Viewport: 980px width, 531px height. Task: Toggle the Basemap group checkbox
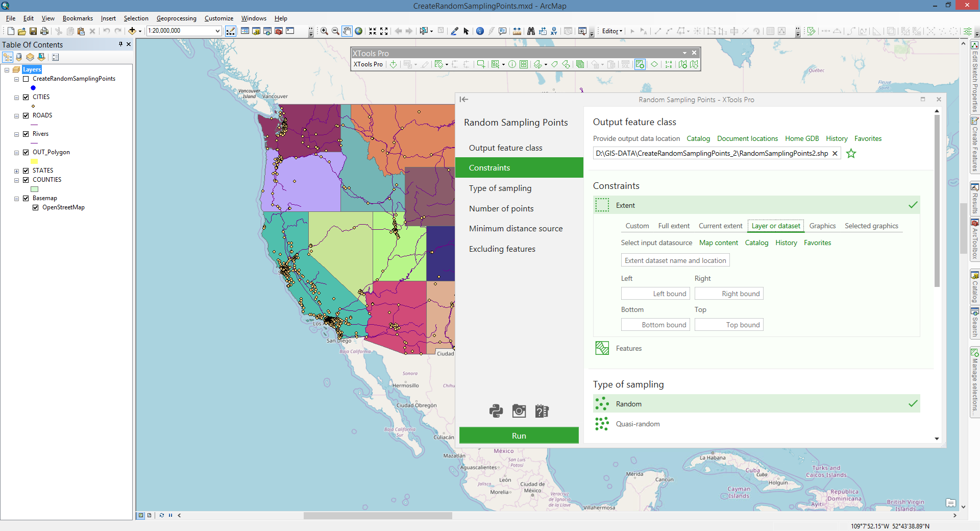coord(26,199)
